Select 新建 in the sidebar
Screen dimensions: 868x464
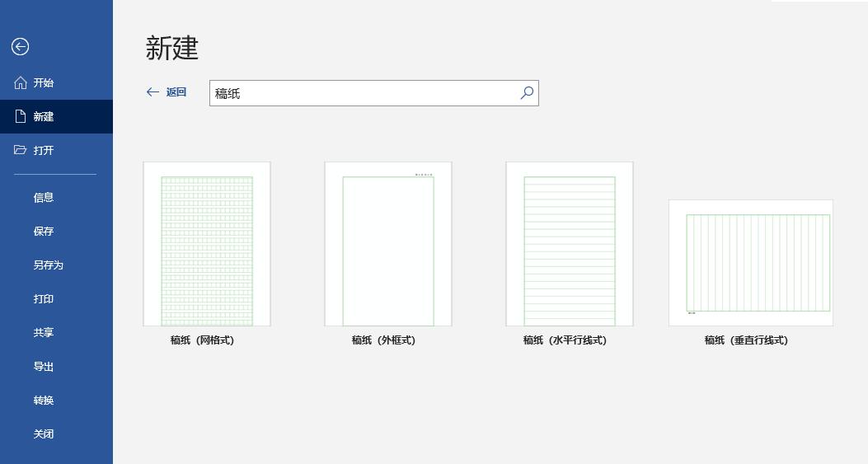tap(56, 116)
